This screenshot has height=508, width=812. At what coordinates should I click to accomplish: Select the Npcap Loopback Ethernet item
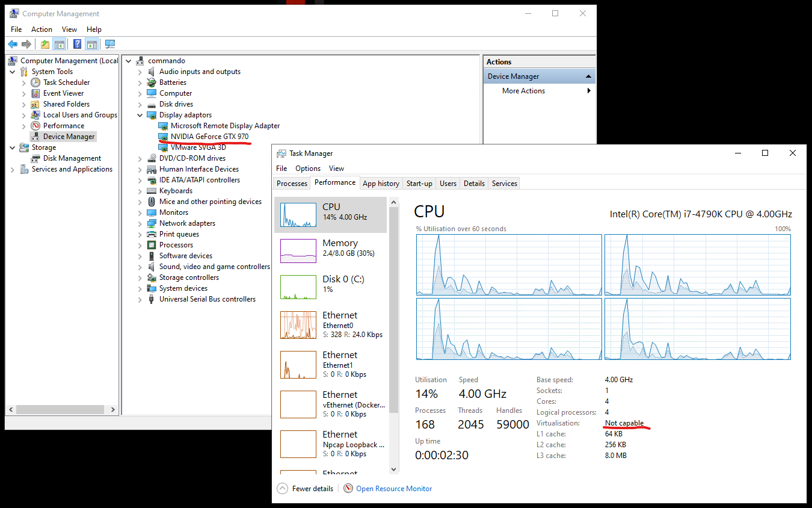pos(331,444)
